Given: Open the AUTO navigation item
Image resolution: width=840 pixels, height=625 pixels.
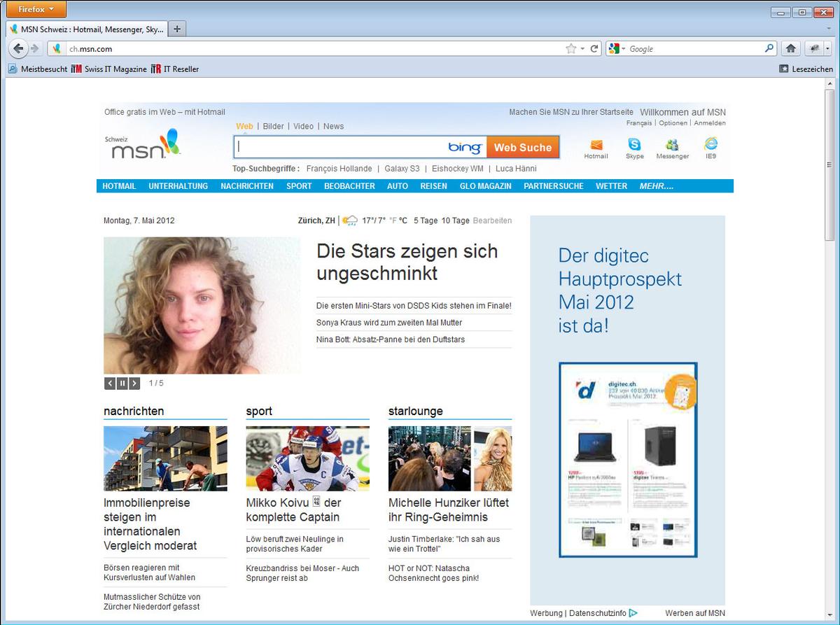Looking at the screenshot, I should click(398, 186).
